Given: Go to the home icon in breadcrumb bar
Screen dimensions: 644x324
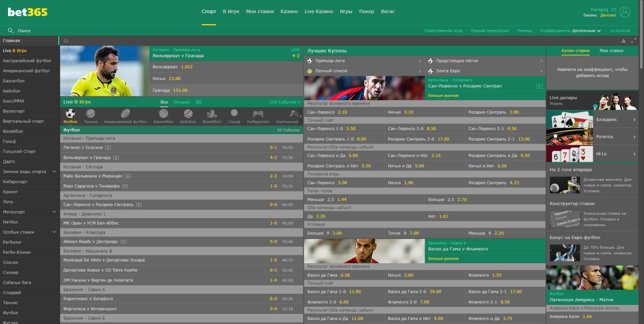Looking at the screenshot, I should (66, 41).
